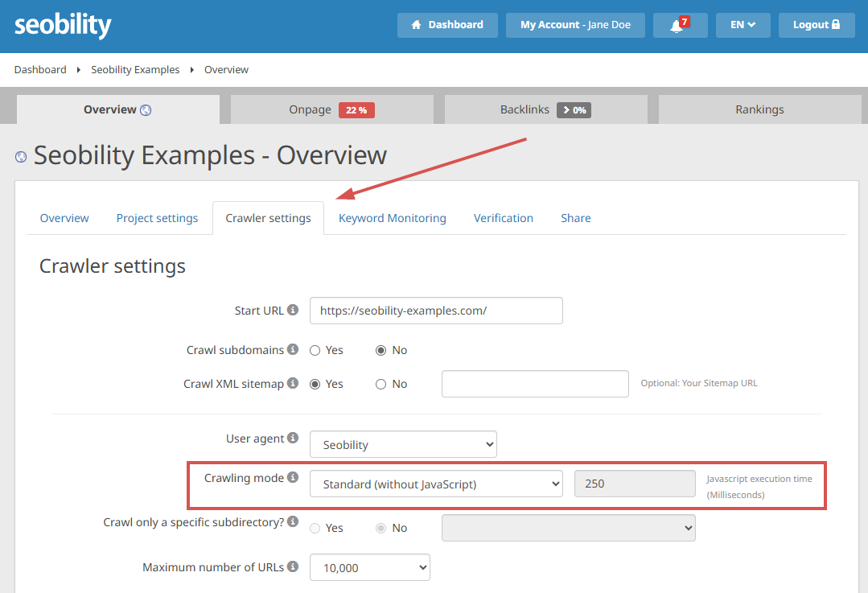Viewport: 868px width, 593px height.
Task: Open the Share sub-tab
Action: [576, 218]
